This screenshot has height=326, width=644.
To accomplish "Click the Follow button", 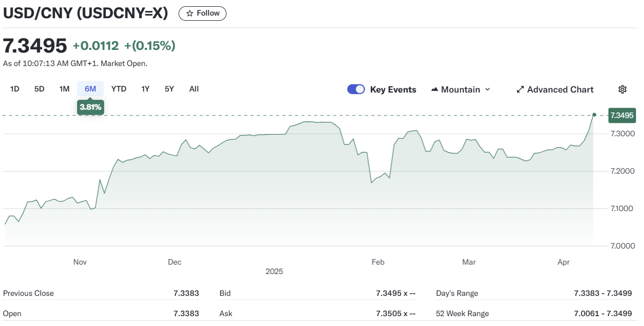I will click(203, 14).
